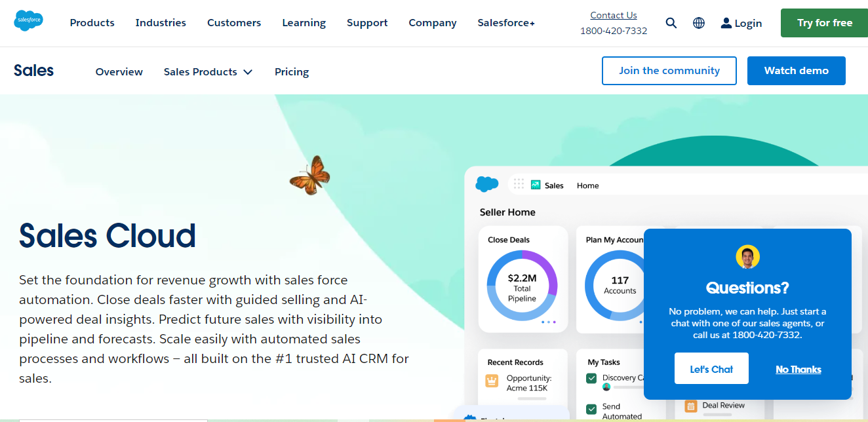Click the Login link text
The image size is (868, 422).
click(x=748, y=24)
